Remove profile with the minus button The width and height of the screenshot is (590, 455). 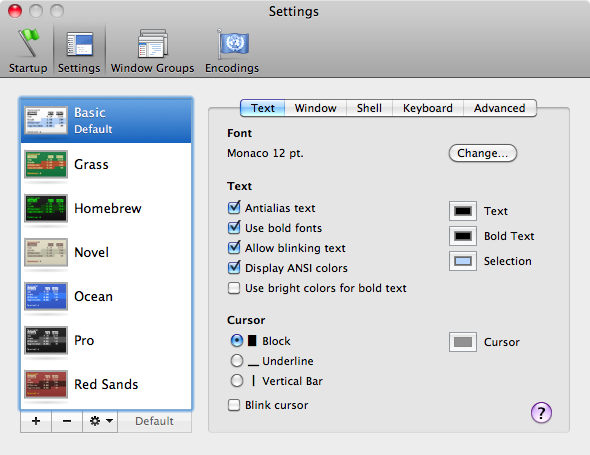(x=67, y=421)
